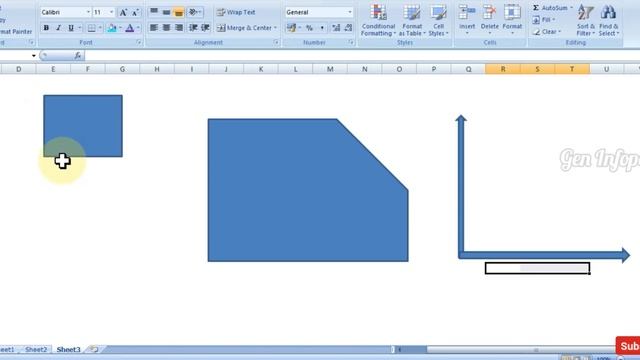Image resolution: width=640 pixels, height=360 pixels.
Task: Center text horizontally
Action: [166, 28]
